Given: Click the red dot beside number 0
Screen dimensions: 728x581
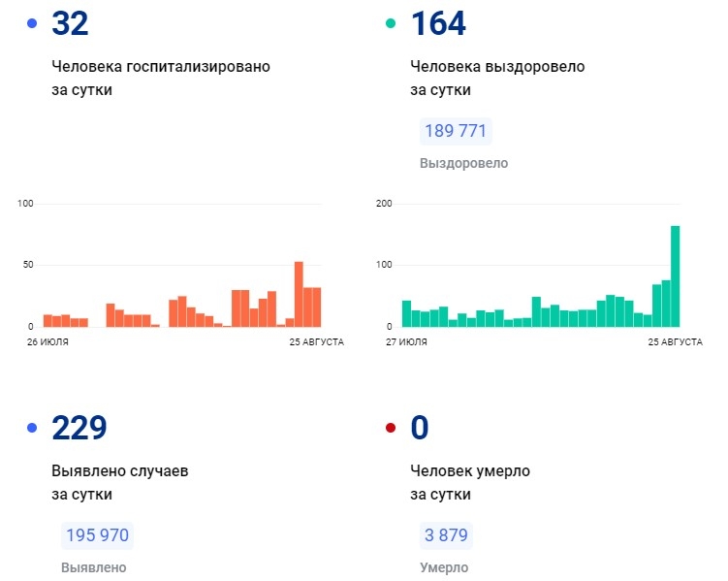Looking at the screenshot, I should tap(391, 427).
